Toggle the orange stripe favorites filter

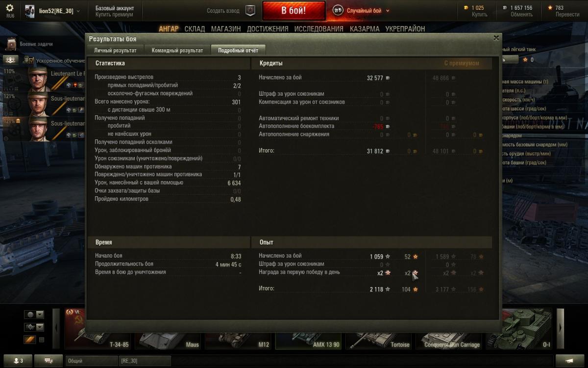click(29, 340)
